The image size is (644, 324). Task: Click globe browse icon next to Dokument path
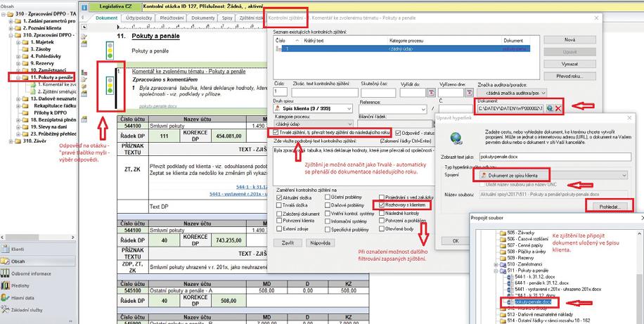click(x=550, y=108)
